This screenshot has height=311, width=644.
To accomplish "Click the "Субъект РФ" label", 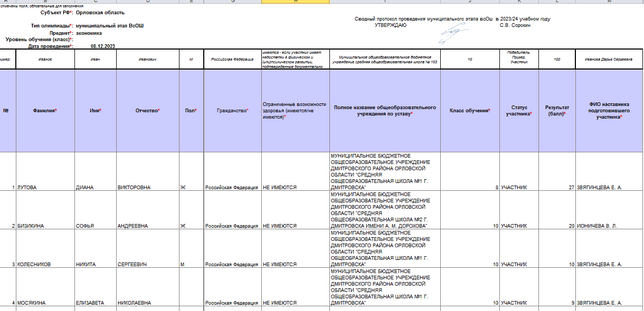I will tap(57, 12).
